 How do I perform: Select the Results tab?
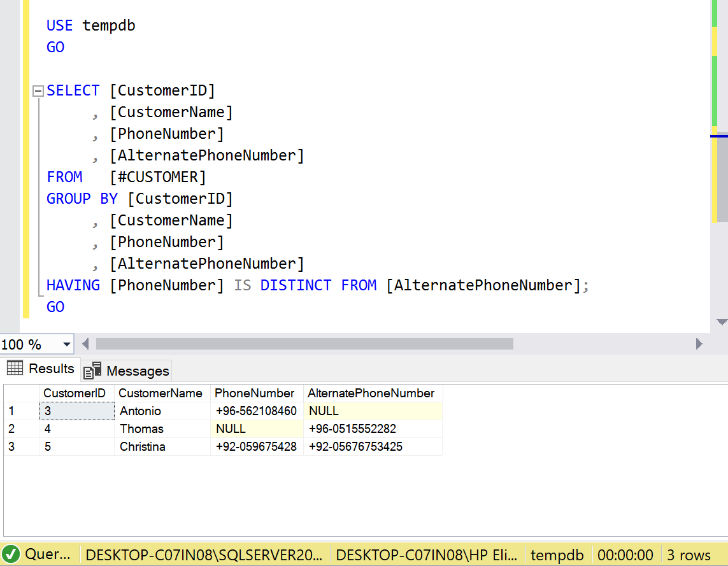click(x=51, y=369)
